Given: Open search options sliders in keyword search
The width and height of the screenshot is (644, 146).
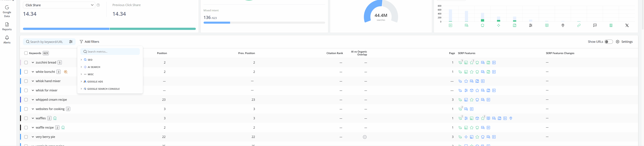Looking at the screenshot, I should (71, 42).
